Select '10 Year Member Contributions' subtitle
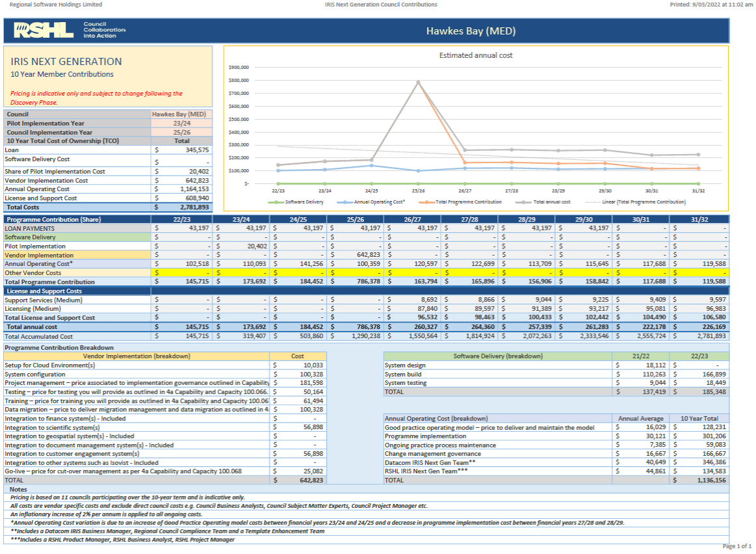The height and width of the screenshot is (554, 756). (62, 74)
